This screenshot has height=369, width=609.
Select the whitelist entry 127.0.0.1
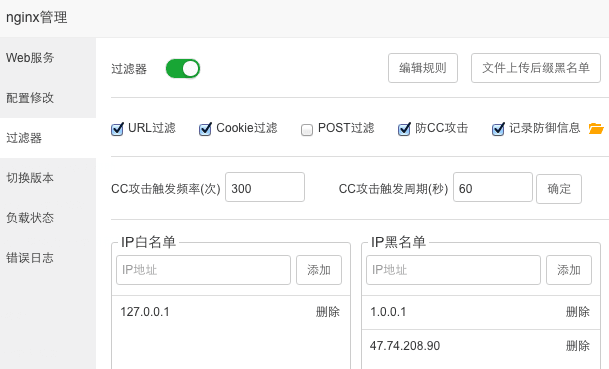coord(145,312)
